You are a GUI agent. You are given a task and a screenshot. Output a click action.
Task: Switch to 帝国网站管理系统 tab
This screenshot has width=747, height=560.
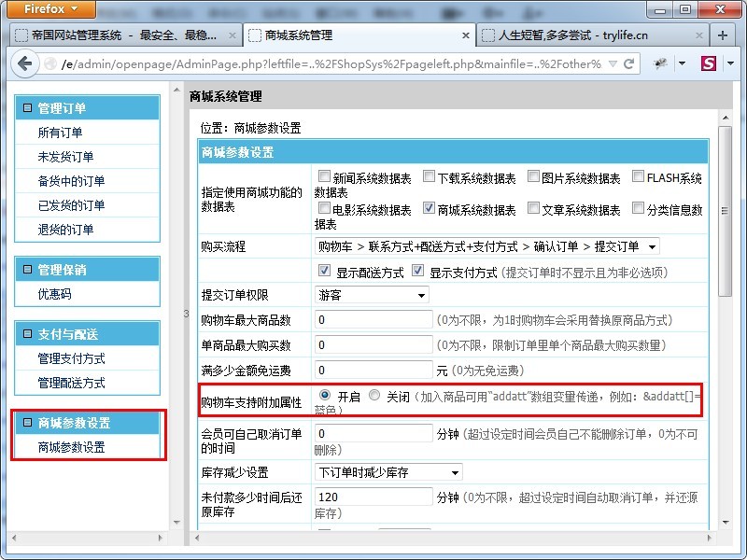click(x=126, y=35)
